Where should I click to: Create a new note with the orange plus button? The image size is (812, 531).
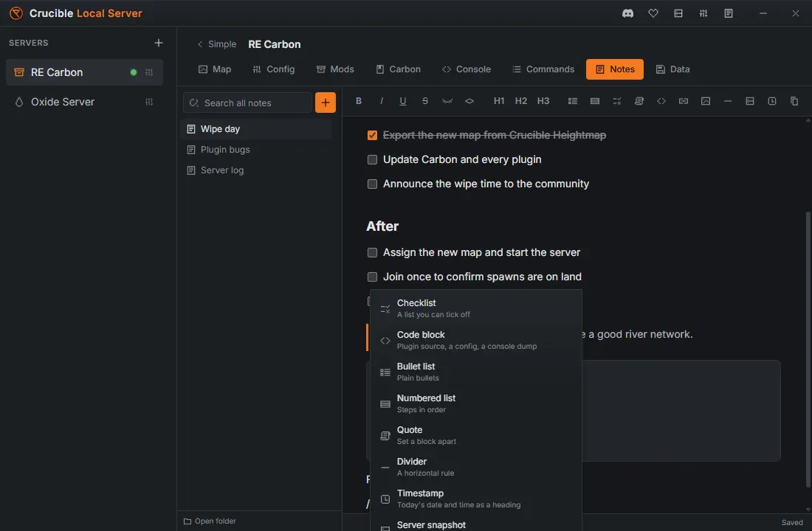(326, 103)
